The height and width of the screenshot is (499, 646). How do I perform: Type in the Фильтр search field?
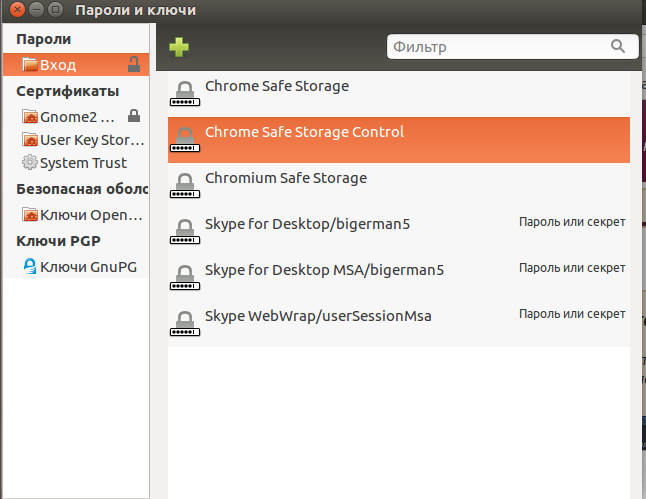pyautogui.click(x=495, y=46)
